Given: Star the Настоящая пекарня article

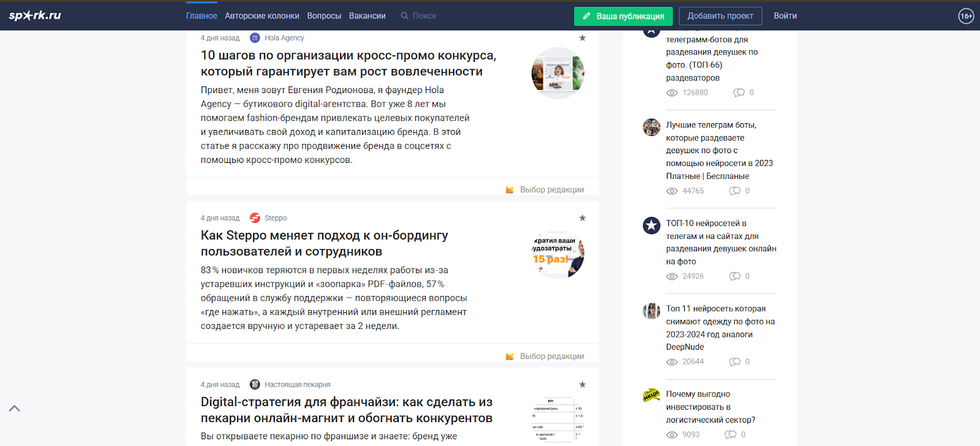Looking at the screenshot, I should (x=582, y=385).
